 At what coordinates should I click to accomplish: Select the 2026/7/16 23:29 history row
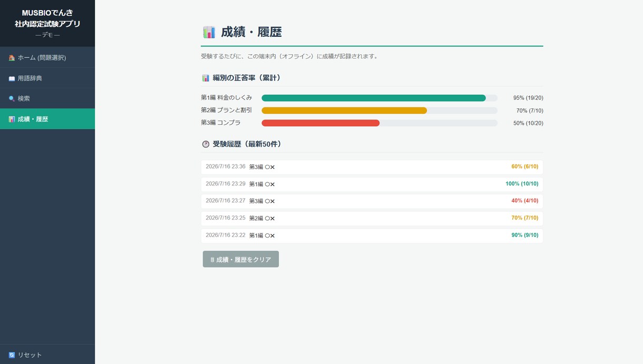(372, 184)
